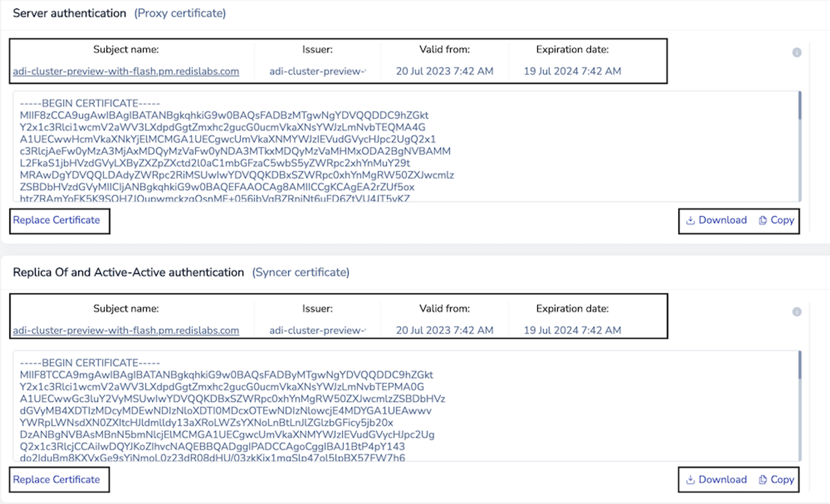The height and width of the screenshot is (504, 830).
Task: Download the Proxy server authentication certificate
Action: (717, 220)
